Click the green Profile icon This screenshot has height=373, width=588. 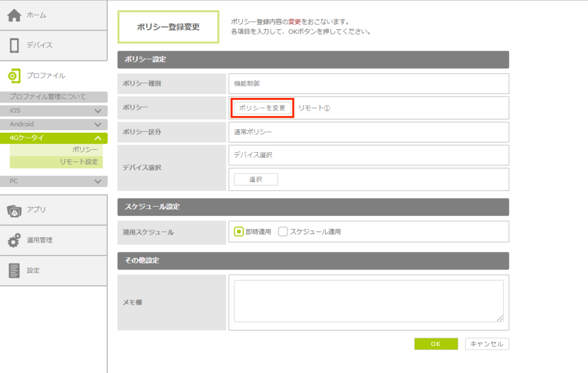tap(14, 75)
